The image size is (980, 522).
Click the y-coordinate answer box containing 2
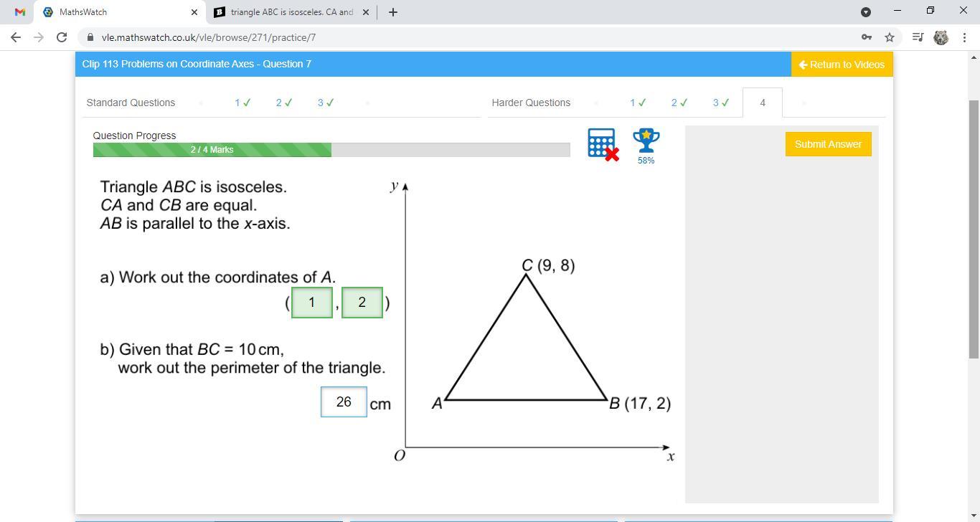click(362, 303)
